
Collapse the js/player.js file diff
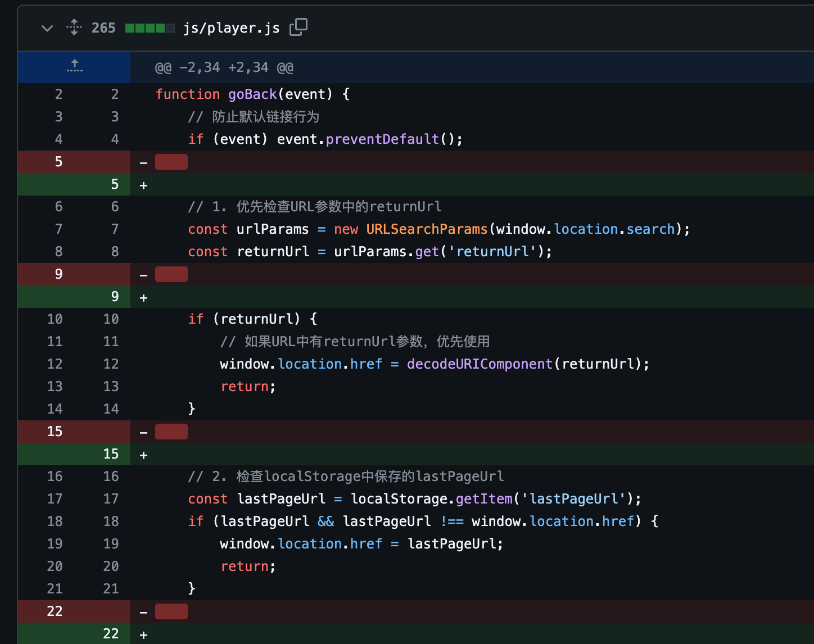click(47, 28)
